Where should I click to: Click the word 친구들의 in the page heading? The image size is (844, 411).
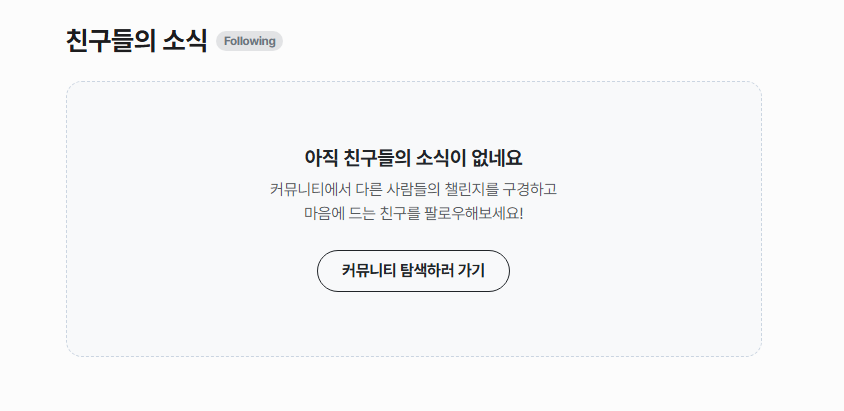(109, 41)
